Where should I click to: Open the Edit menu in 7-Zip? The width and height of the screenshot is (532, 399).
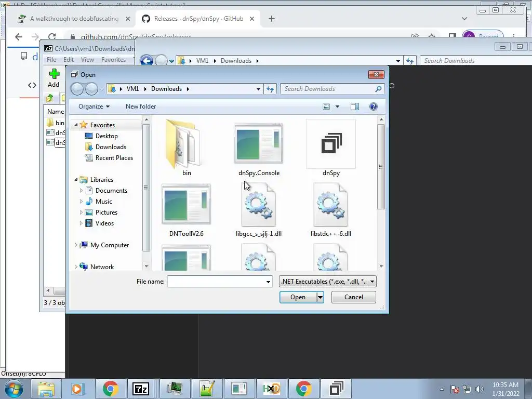coord(69,60)
